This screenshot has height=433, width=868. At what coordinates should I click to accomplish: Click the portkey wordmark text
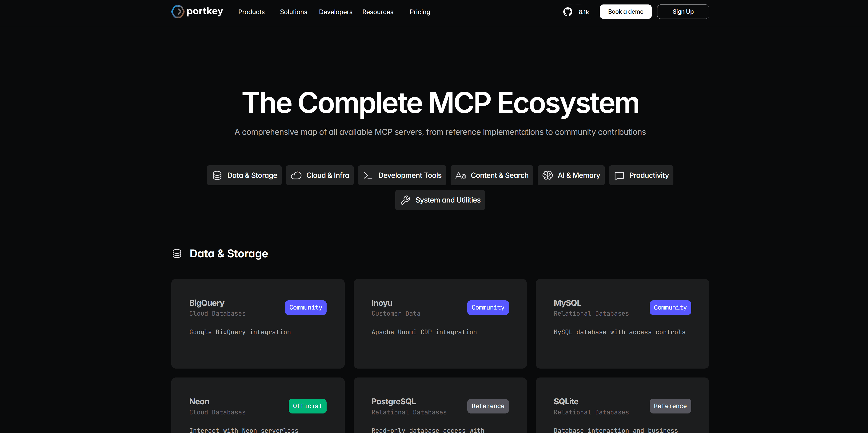(x=204, y=12)
